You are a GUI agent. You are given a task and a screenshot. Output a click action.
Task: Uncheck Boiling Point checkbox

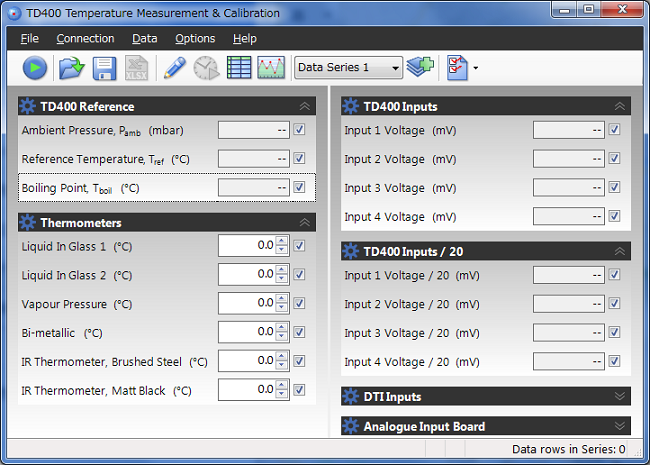coord(299,187)
